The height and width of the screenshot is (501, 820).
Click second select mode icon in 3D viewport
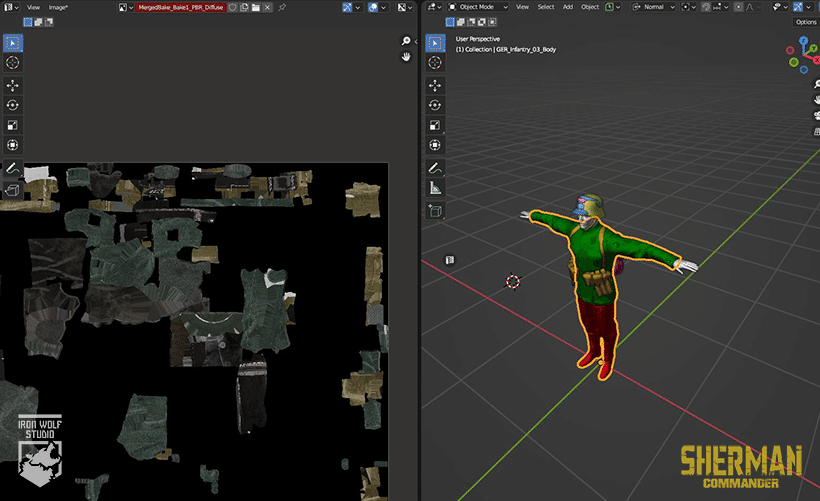tap(461, 22)
